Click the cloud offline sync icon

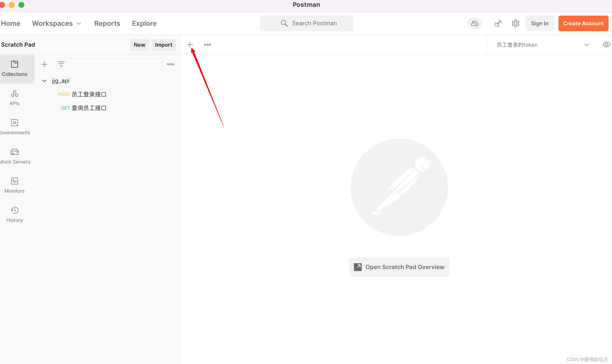(x=474, y=23)
